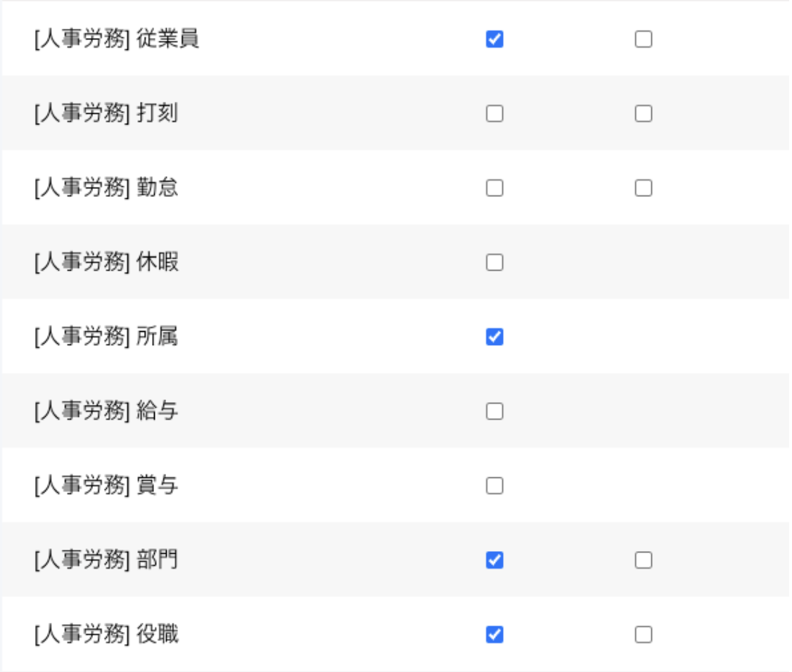
Task: Uncheck the [人事労務] 所属 checkbox
Action: coord(494,337)
